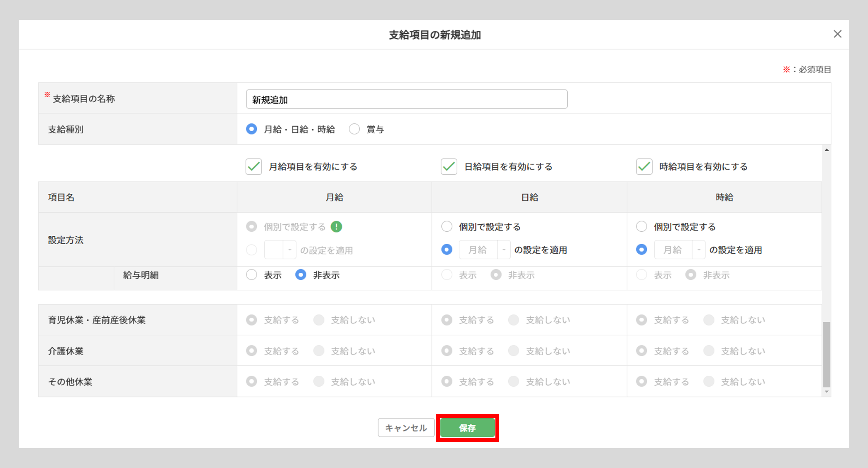The image size is (868, 468).
Task: Click the vertical scrollbar thumb
Action: [827, 354]
